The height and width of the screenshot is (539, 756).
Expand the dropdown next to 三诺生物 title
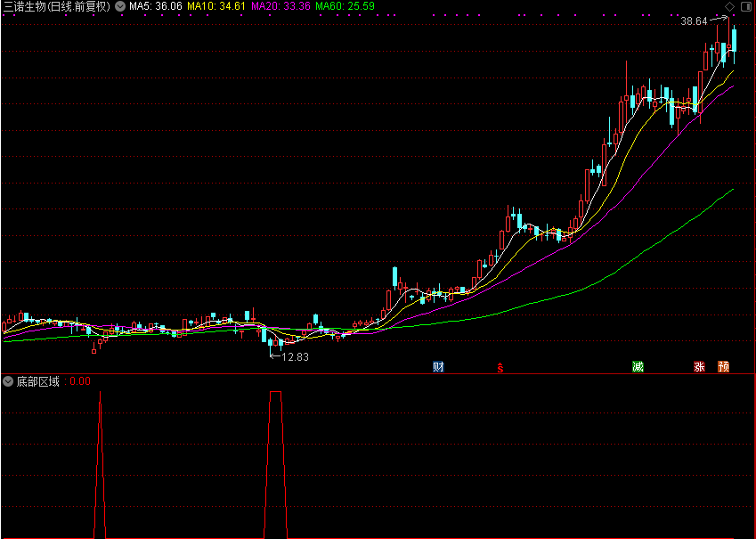(120, 7)
